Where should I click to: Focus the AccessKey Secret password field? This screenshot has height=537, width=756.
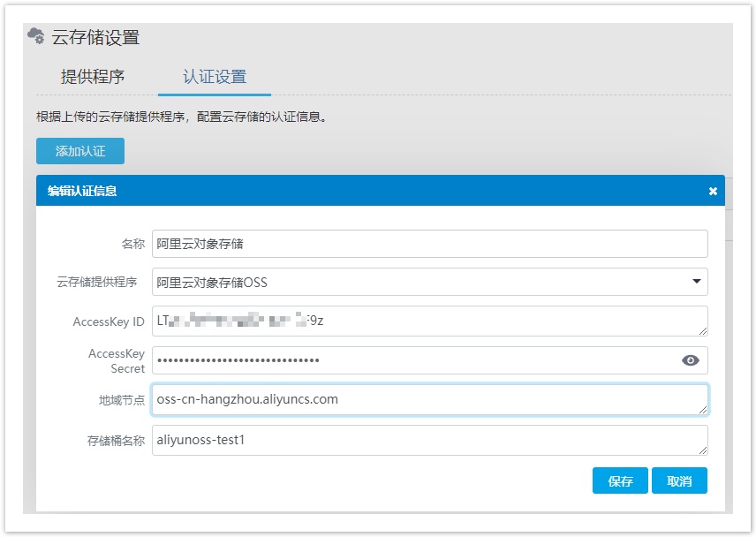(429, 360)
